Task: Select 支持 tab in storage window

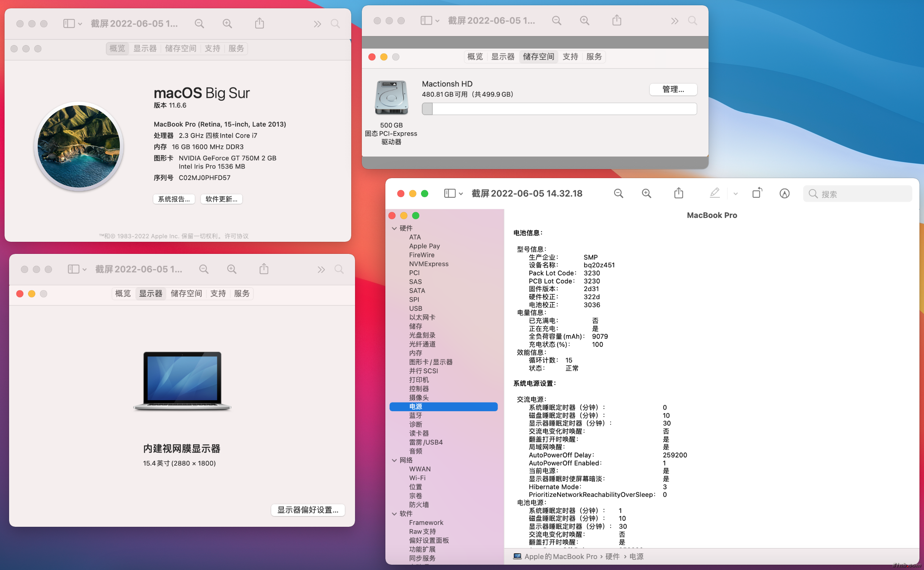Action: [570, 57]
